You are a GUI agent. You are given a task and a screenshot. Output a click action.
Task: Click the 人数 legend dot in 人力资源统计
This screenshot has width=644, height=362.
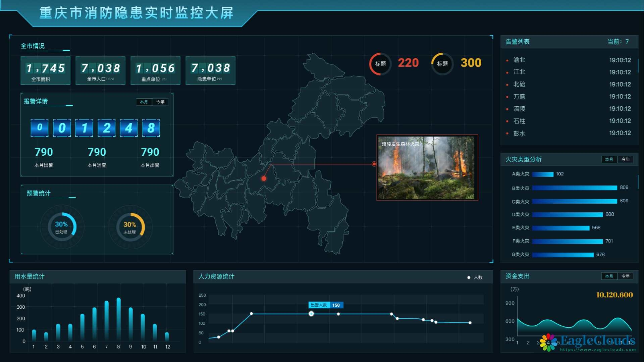point(469,277)
